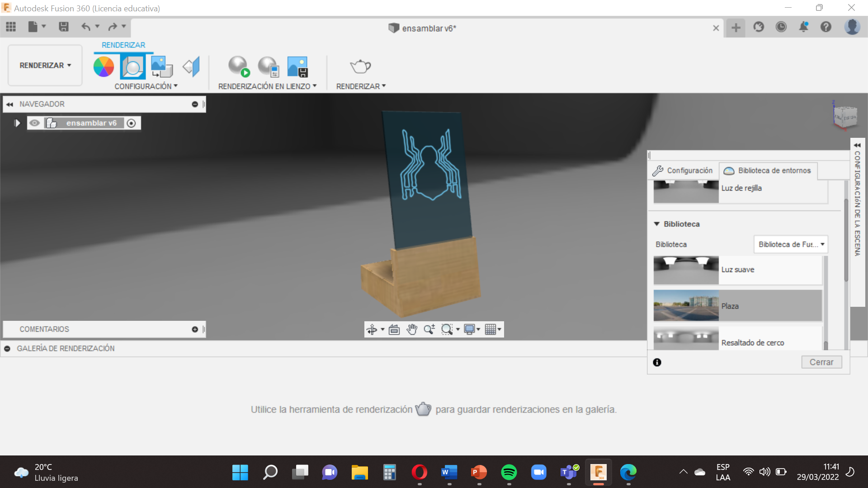Select the Zoom magnifier tool

[x=429, y=329]
